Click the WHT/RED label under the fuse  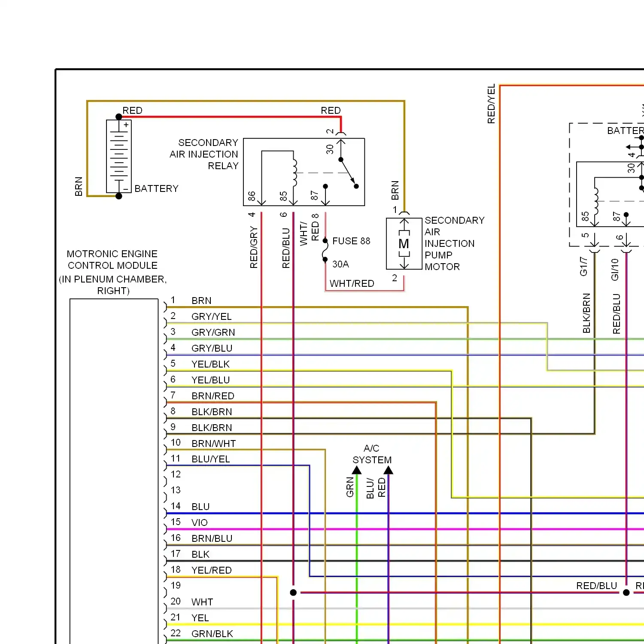(352, 283)
